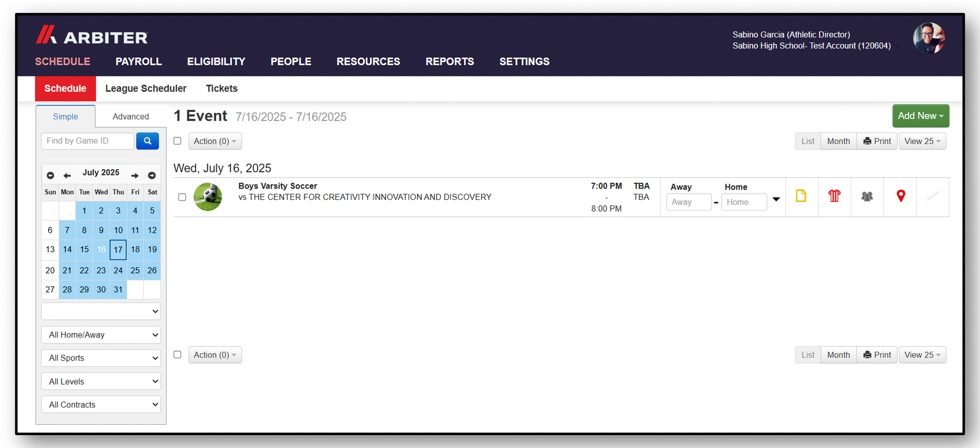Go to next year in calendar

coord(152,175)
